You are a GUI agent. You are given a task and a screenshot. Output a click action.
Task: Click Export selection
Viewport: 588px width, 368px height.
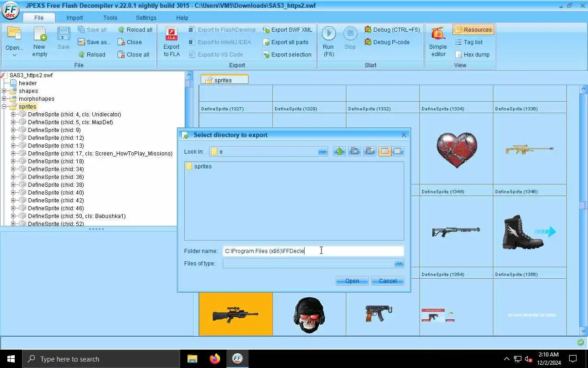pos(287,54)
